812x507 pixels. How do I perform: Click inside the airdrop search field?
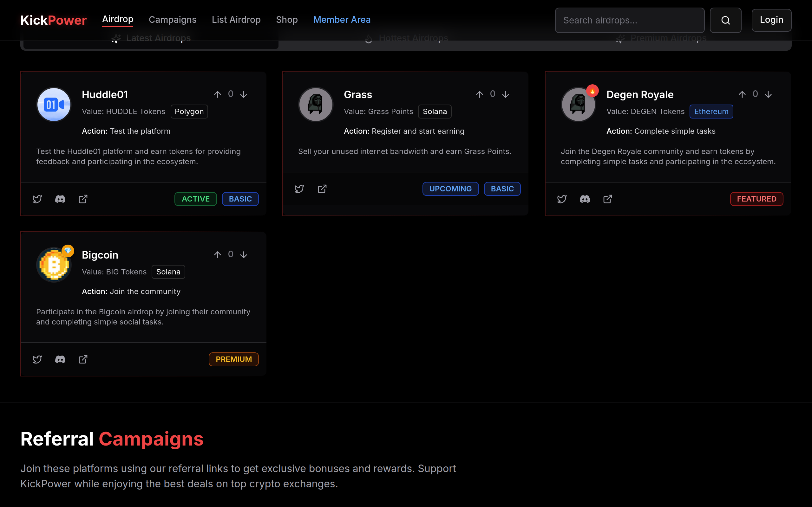[630, 20]
